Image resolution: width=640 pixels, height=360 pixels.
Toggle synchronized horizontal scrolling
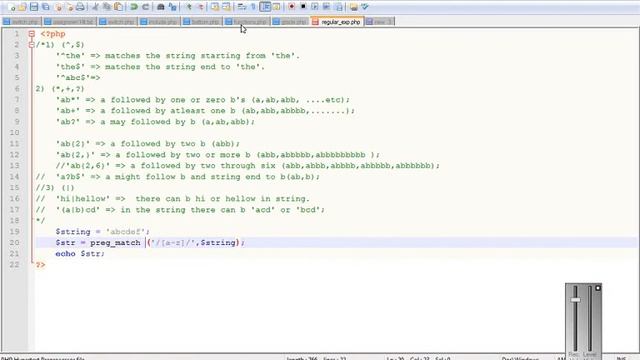pos(227,7)
